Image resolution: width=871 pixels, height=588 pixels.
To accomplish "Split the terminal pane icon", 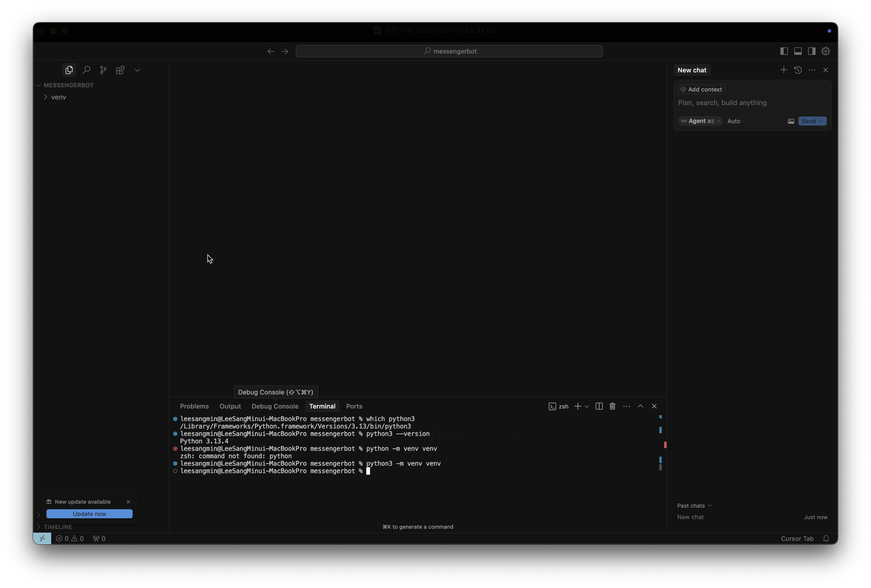I will click(x=599, y=406).
